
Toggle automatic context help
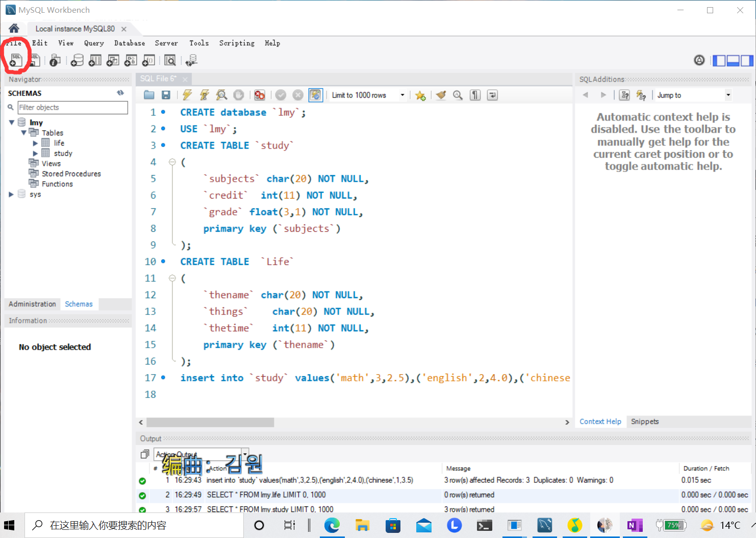[x=641, y=95]
